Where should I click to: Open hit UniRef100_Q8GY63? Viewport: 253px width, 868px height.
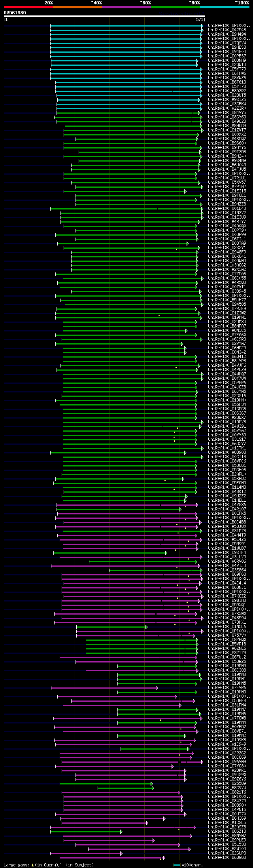(227, 117)
